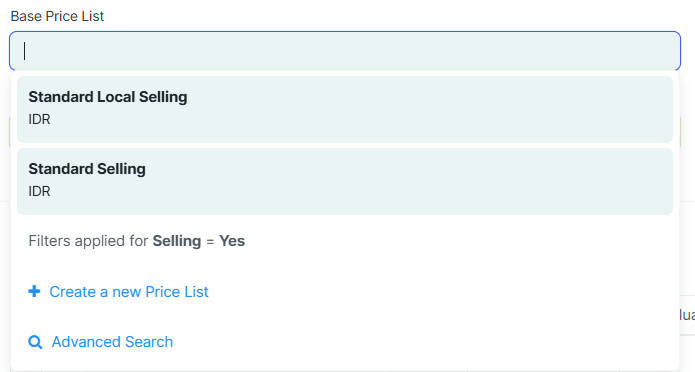
Task: Focus the Base Price List input field
Action: coord(345,51)
